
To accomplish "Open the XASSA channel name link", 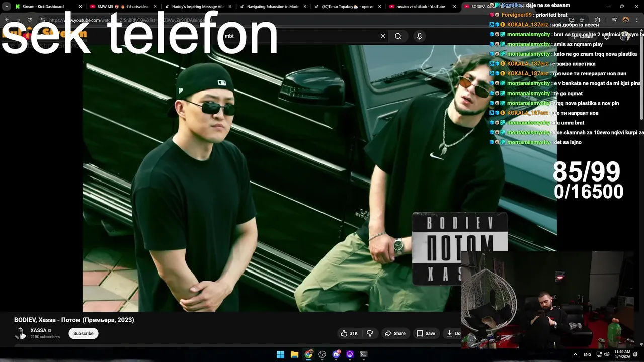I will coord(38,330).
